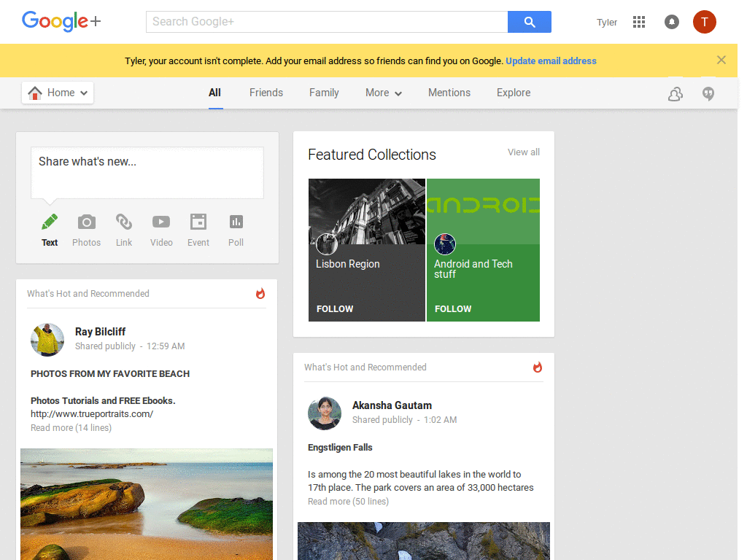Select the Video play icon
The height and width of the screenshot is (560, 747).
point(161,222)
